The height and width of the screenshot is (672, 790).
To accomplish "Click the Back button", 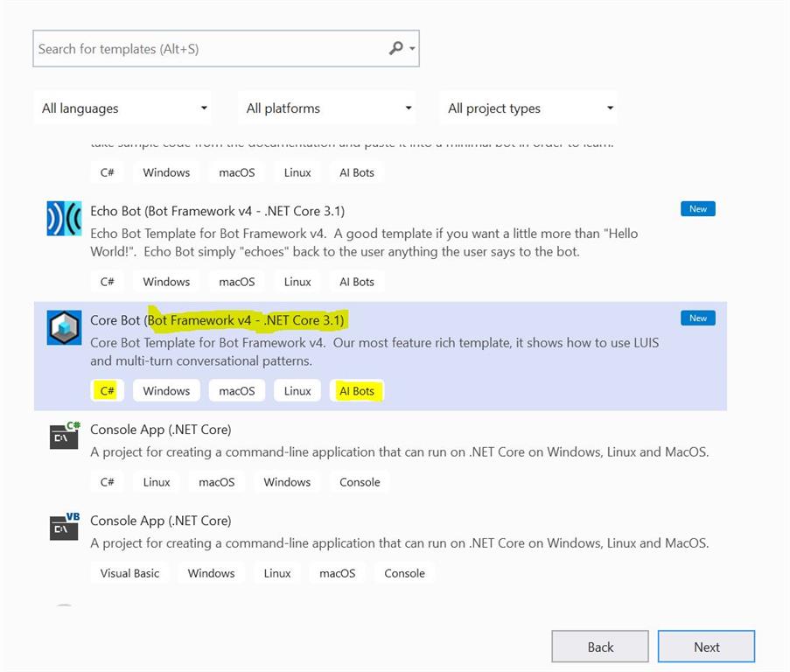I will 599,647.
